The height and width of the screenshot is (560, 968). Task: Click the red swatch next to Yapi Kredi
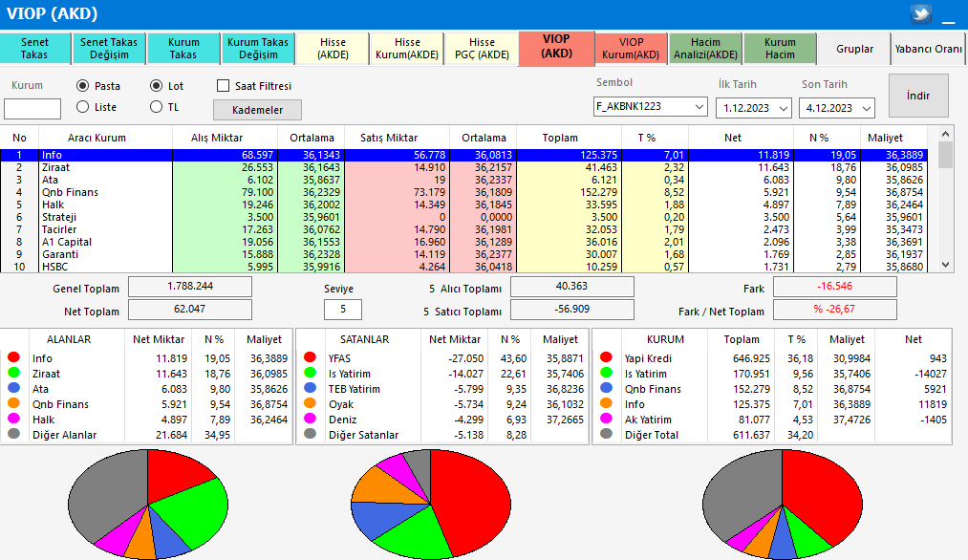[x=606, y=357]
